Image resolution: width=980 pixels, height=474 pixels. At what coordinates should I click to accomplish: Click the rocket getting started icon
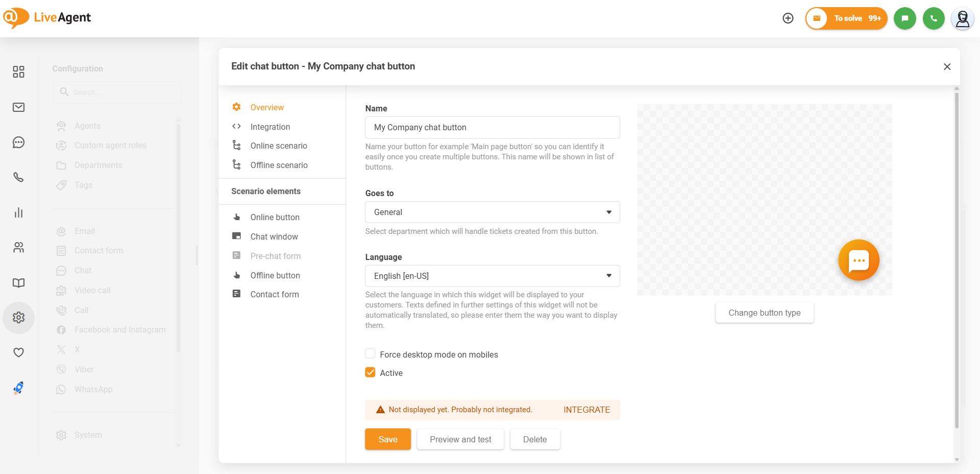19,388
